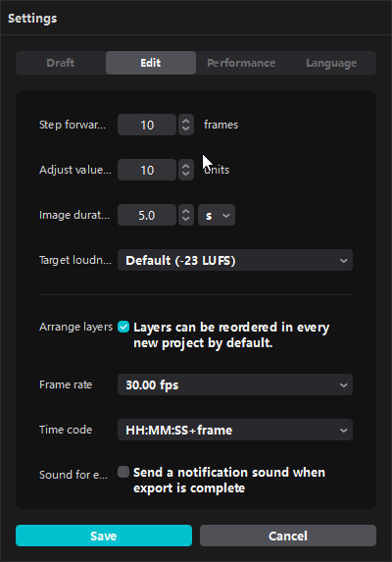Switch to the Draft tab

point(61,63)
